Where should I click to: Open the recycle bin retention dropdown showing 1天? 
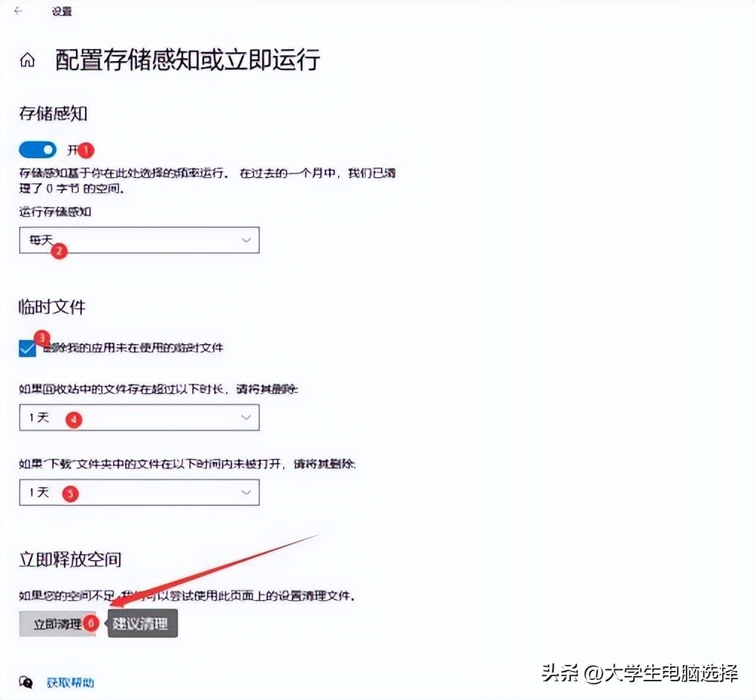[138, 418]
